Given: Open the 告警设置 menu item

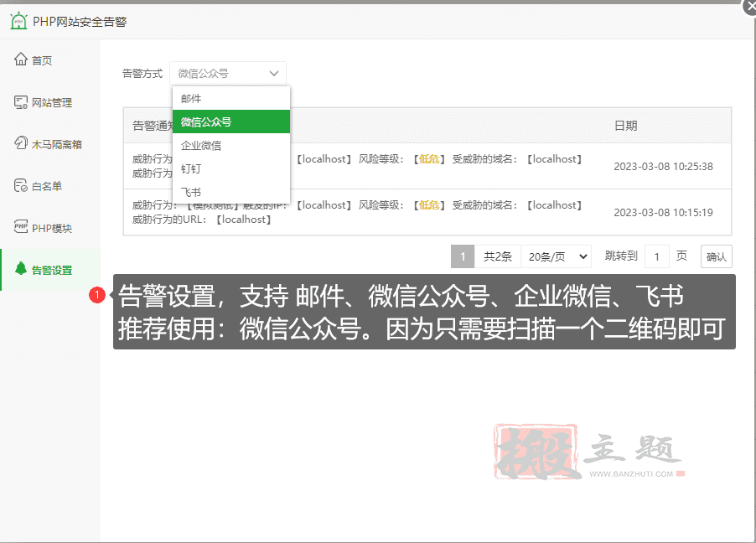Looking at the screenshot, I should click(x=50, y=270).
